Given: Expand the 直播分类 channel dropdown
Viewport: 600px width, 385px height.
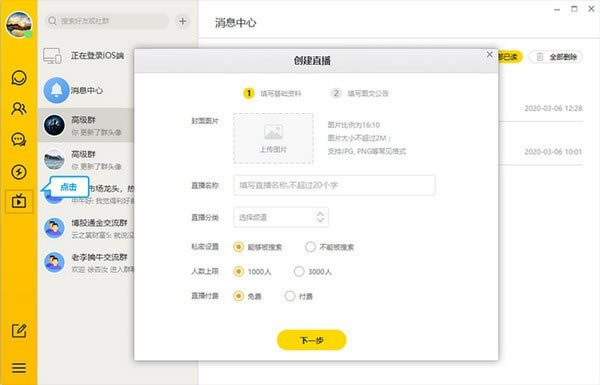Looking at the screenshot, I should 281,217.
